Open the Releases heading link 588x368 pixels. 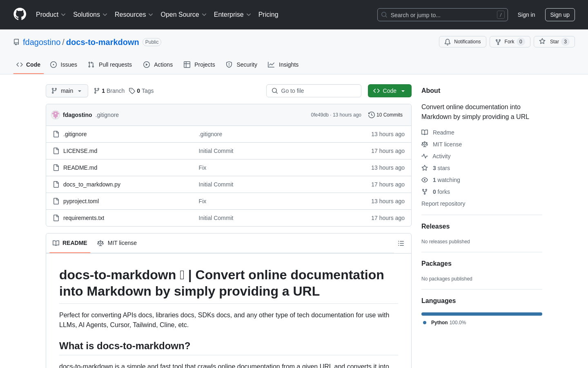pos(435,227)
